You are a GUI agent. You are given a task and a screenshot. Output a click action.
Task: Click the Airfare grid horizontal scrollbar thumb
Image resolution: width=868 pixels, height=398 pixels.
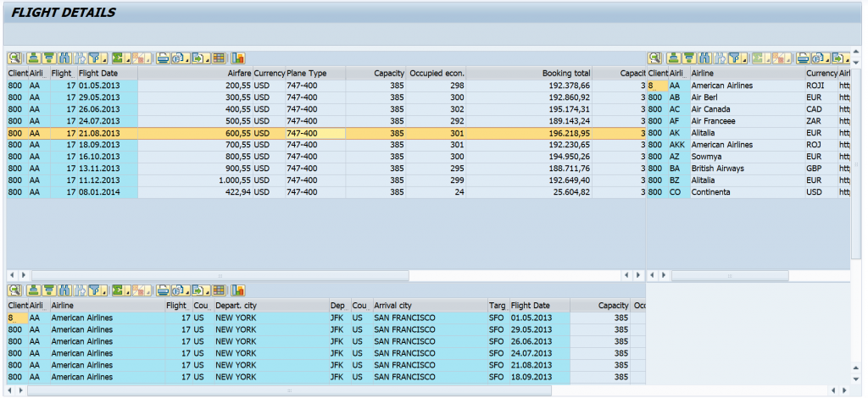(220, 274)
